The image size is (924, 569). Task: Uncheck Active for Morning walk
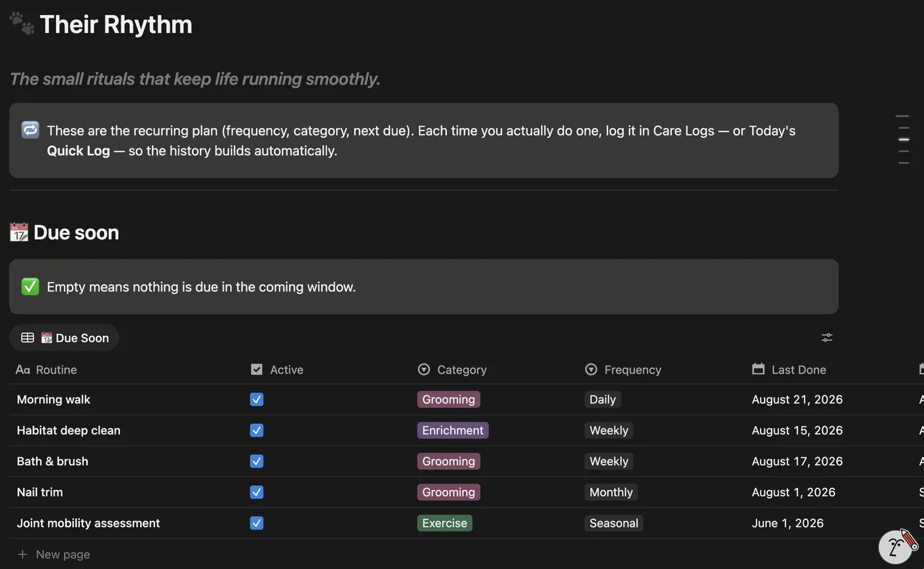click(257, 399)
